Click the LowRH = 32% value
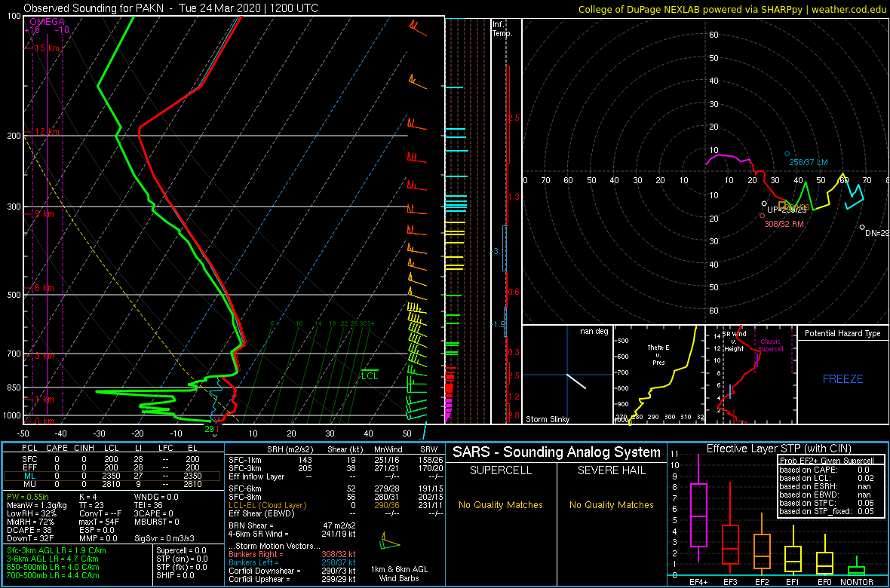Image resolution: width=890 pixels, height=588 pixels. [31, 513]
